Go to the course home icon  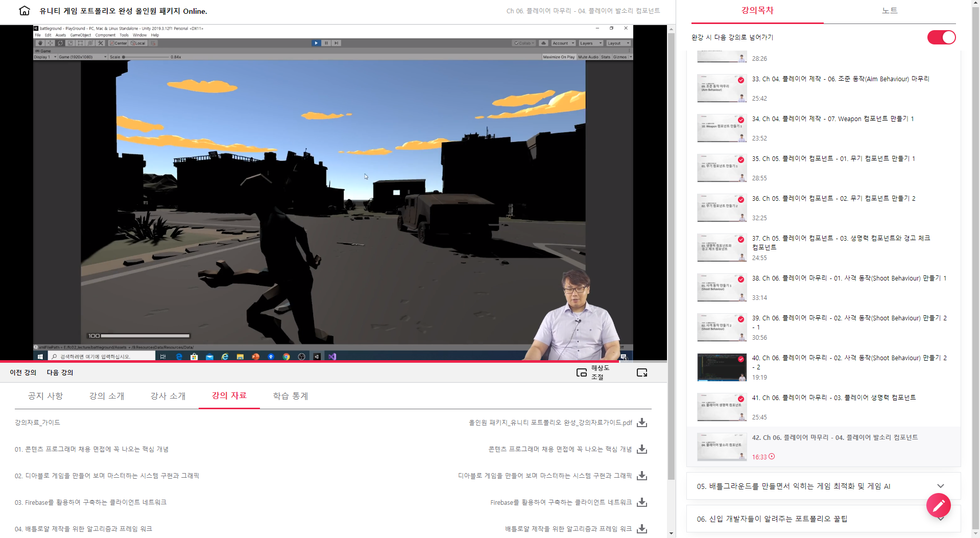[24, 11]
